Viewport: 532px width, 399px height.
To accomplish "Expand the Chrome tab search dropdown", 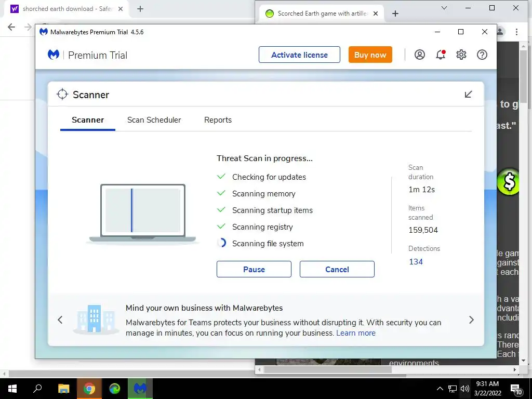I will [x=444, y=8].
